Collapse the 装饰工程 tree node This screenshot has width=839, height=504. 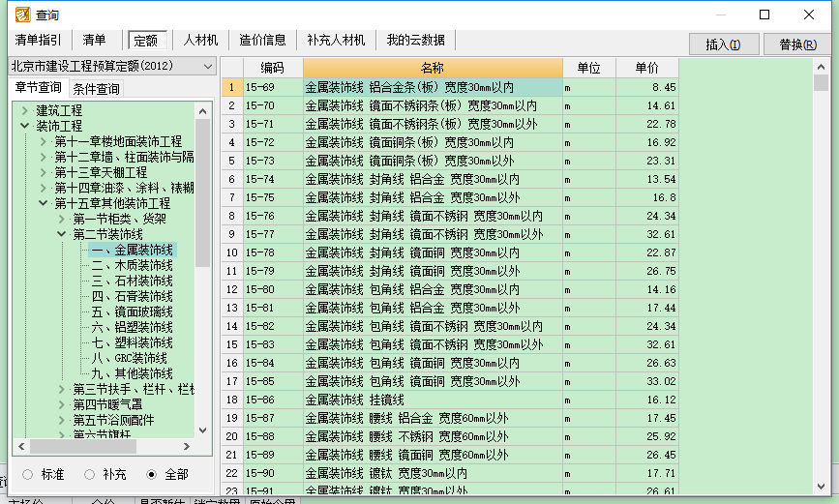(24, 126)
